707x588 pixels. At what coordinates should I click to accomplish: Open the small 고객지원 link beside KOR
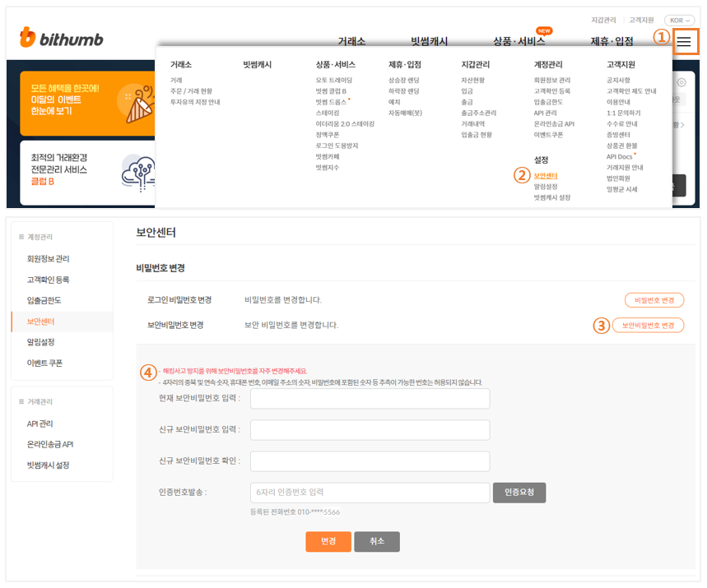pos(641,21)
